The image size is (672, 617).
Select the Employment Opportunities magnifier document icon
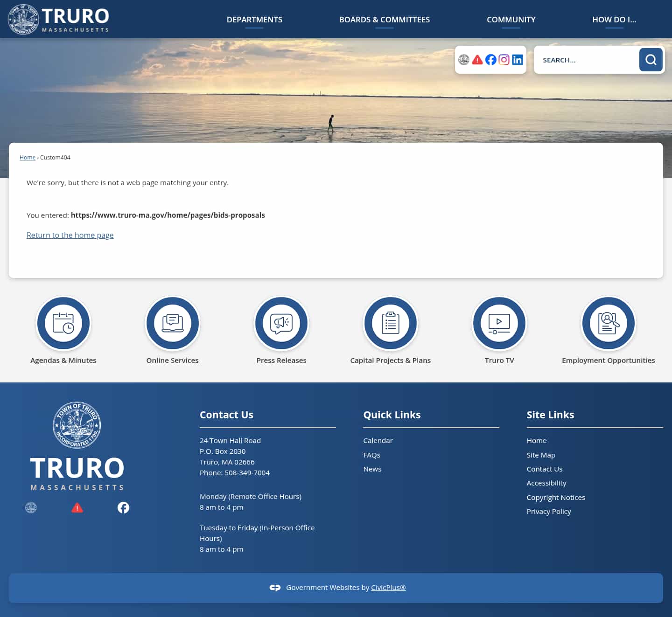pos(608,323)
